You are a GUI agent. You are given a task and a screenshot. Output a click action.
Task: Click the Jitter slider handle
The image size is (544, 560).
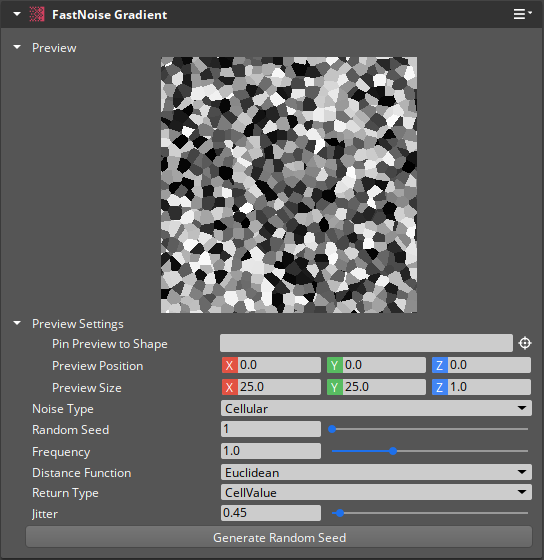click(340, 513)
